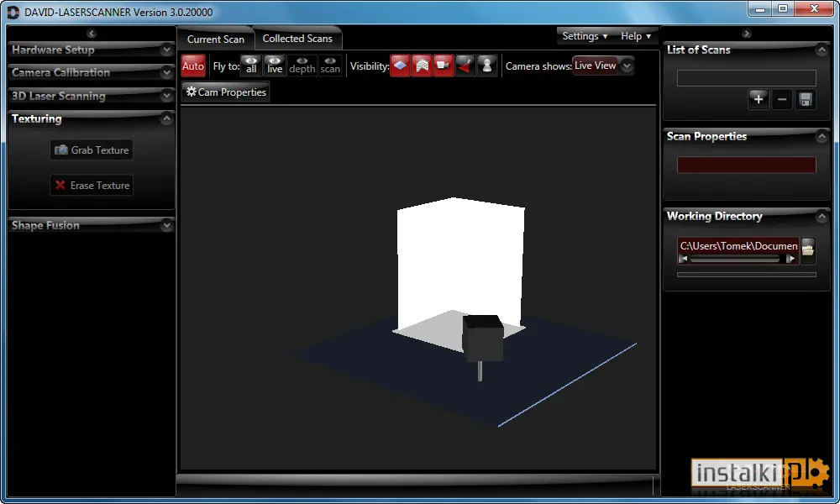Toggle laser plane visibility
Screen dimensions: 840x504
point(465,66)
